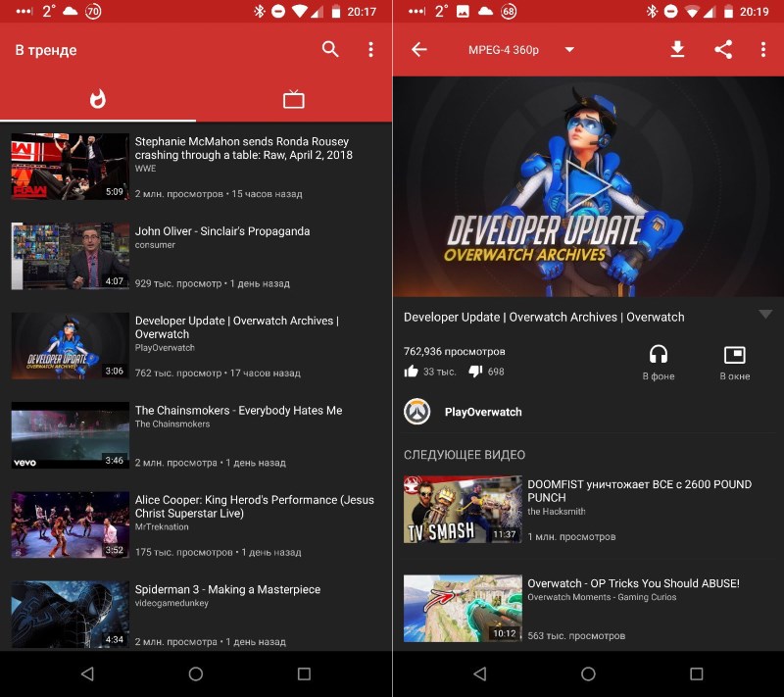Open John Oliver Sinclair's Propaganda thumbnail

click(70, 256)
